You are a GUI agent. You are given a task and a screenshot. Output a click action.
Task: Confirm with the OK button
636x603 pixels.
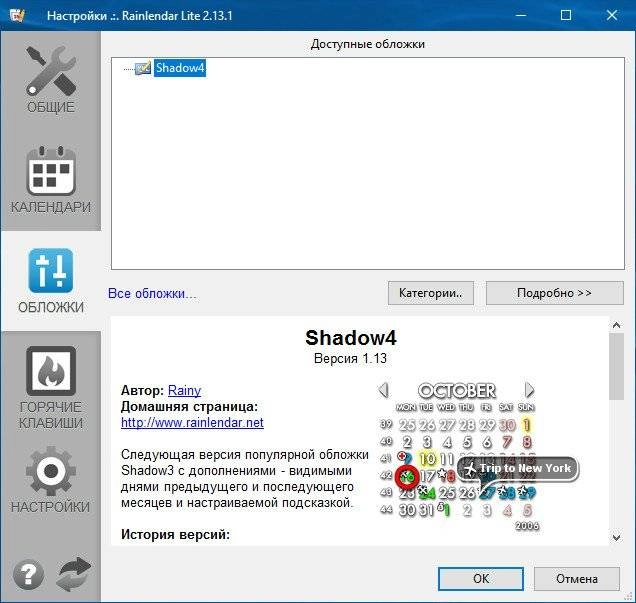pos(481,579)
